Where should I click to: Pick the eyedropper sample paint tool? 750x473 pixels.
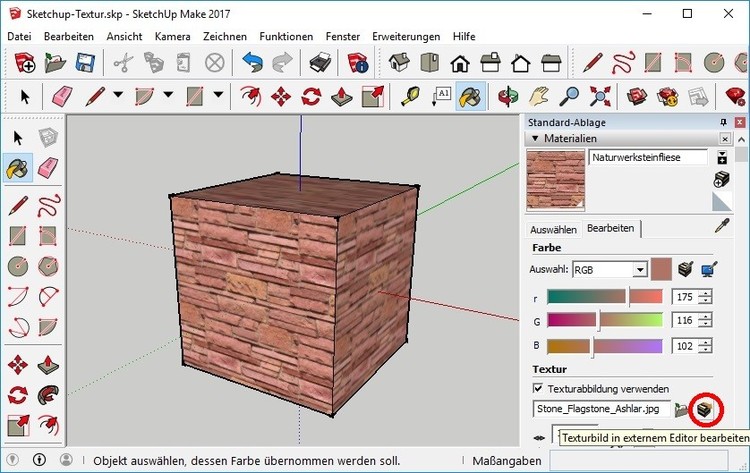pos(722,226)
